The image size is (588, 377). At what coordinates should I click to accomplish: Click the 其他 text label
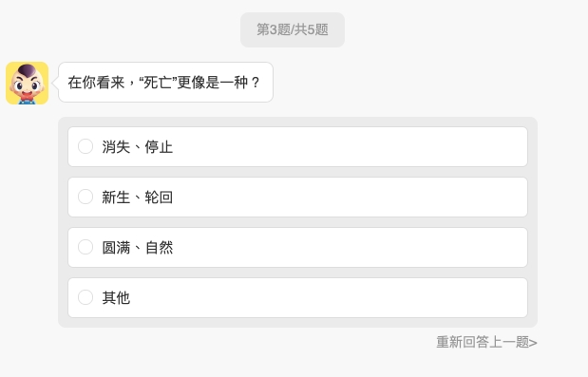[116, 297]
